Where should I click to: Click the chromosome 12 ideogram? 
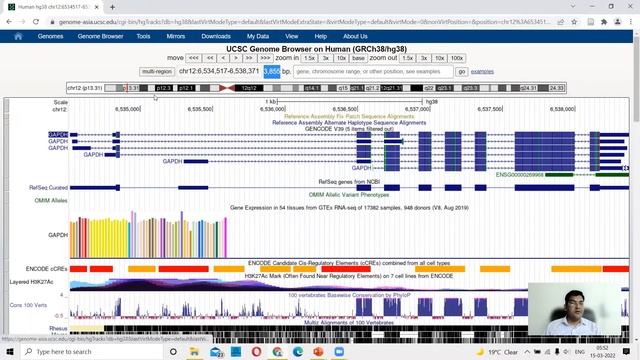pos(335,88)
